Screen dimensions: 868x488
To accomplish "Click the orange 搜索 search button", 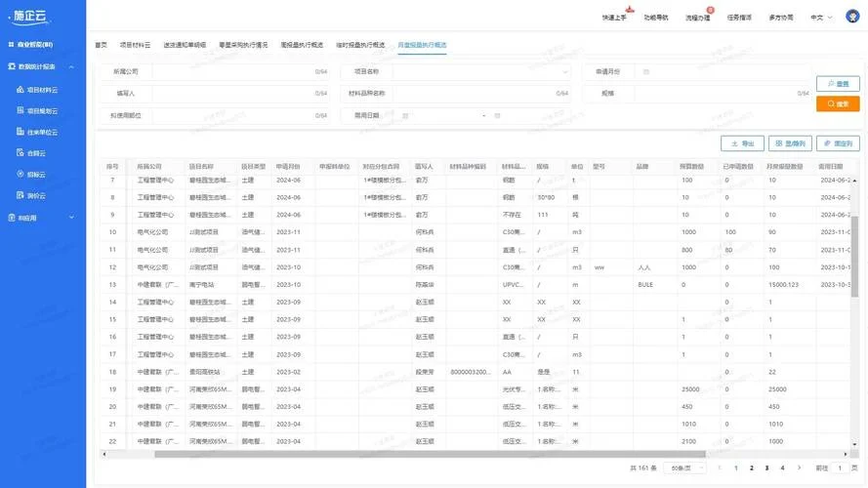I will pos(838,104).
